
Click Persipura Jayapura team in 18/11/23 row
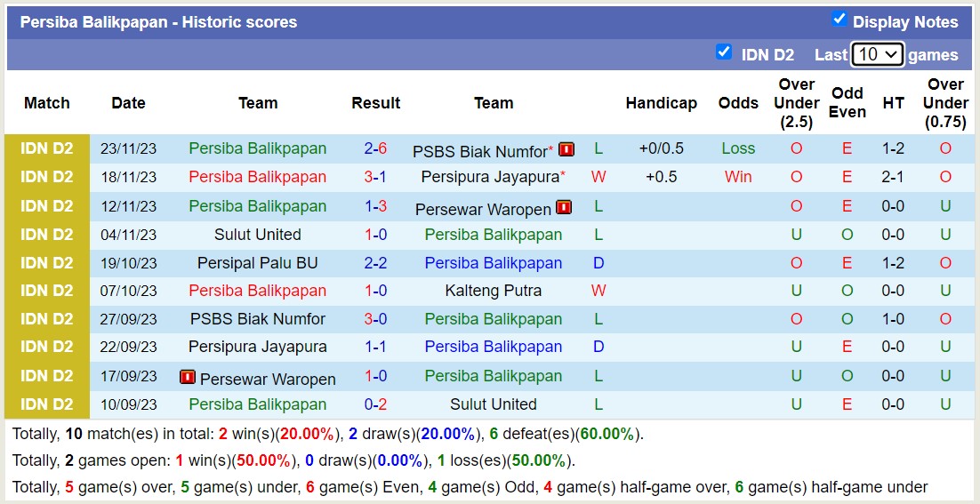pos(490,177)
